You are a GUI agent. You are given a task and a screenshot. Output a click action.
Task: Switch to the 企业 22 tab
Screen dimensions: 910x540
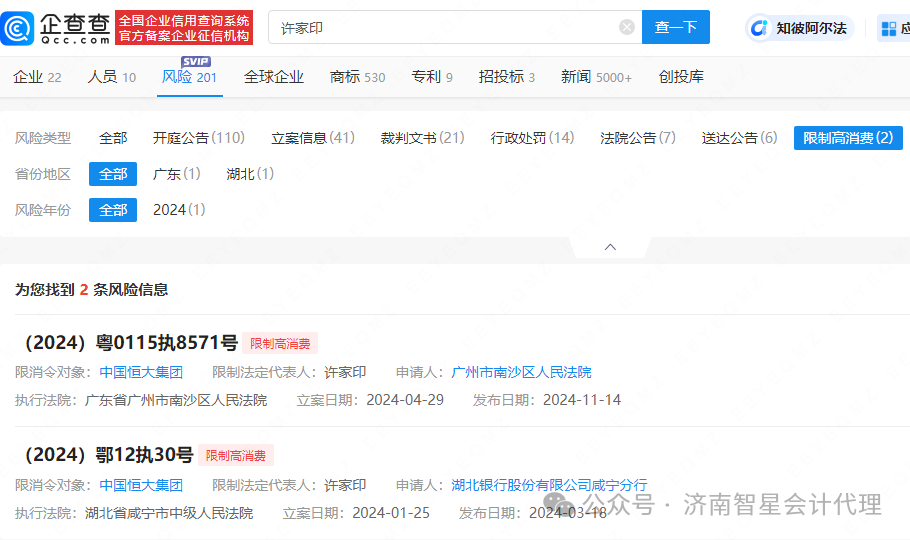click(x=37, y=77)
